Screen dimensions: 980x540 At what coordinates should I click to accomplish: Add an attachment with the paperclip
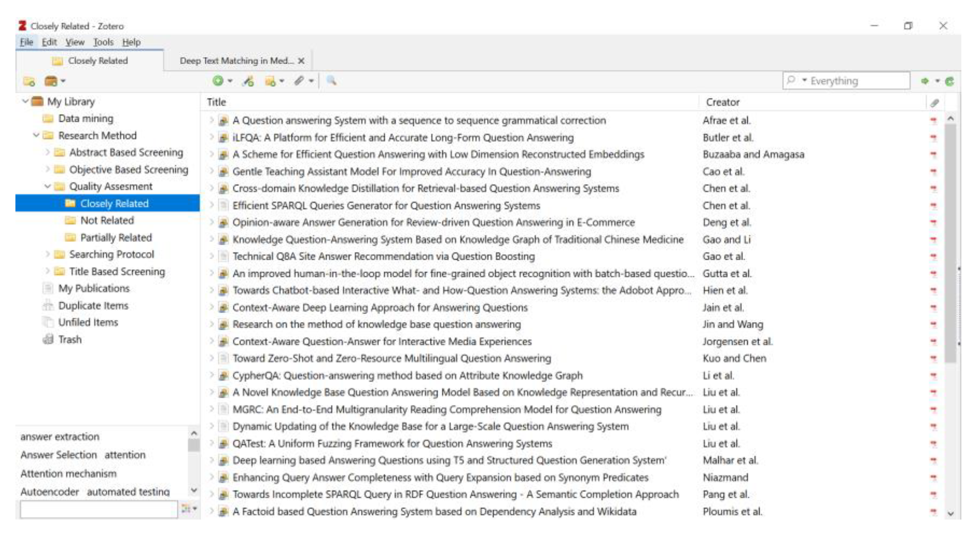pyautogui.click(x=299, y=80)
